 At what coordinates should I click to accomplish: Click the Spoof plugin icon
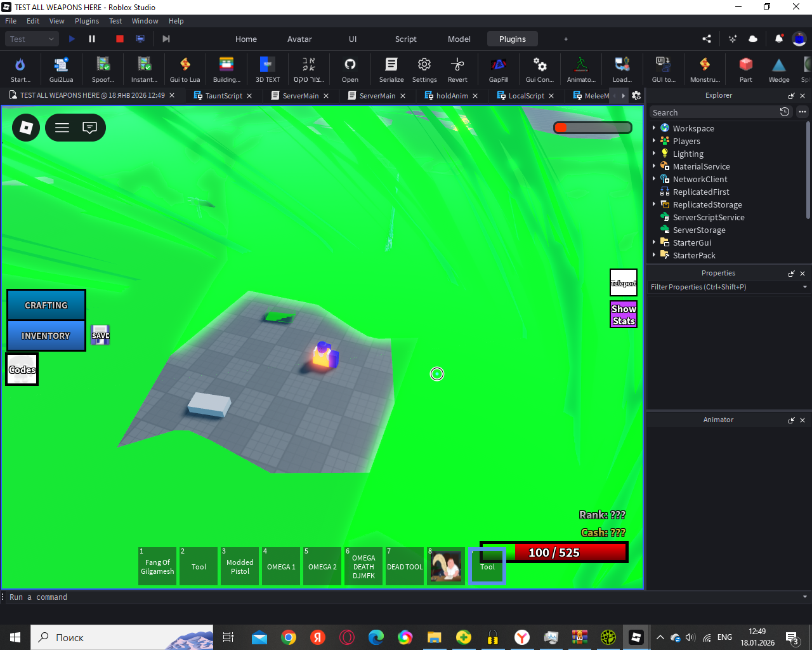103,69
